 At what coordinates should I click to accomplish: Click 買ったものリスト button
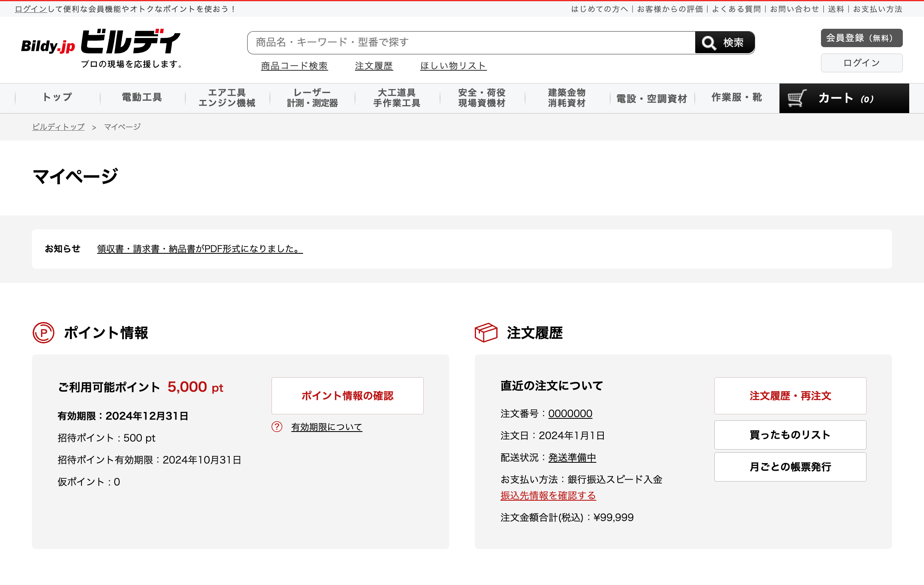pos(790,435)
